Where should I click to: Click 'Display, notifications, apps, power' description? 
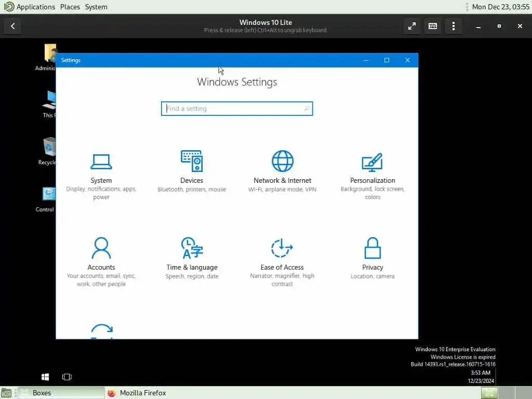click(101, 193)
